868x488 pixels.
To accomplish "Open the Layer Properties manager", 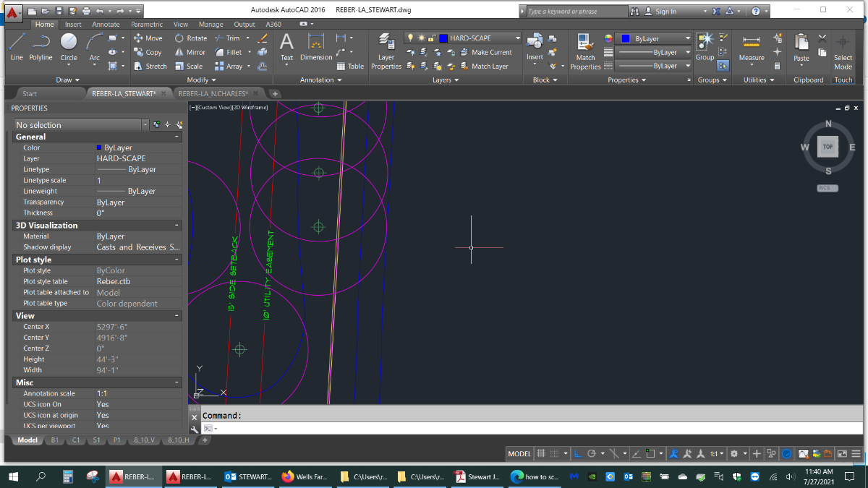I will [386, 52].
